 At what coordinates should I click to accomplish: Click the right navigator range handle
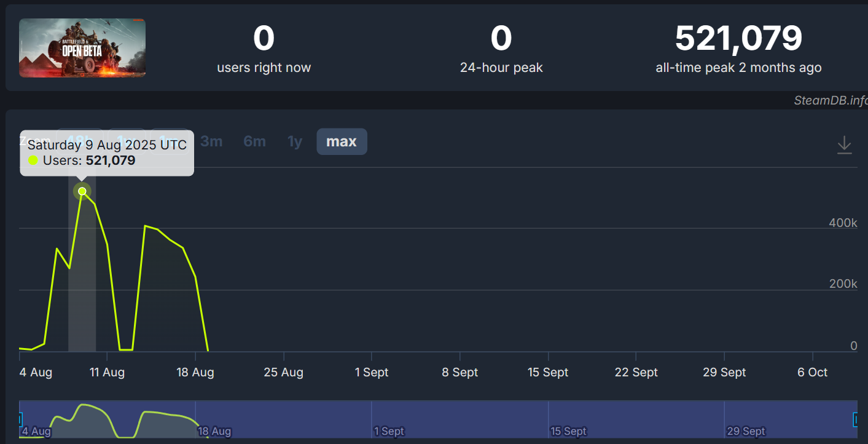click(856, 419)
